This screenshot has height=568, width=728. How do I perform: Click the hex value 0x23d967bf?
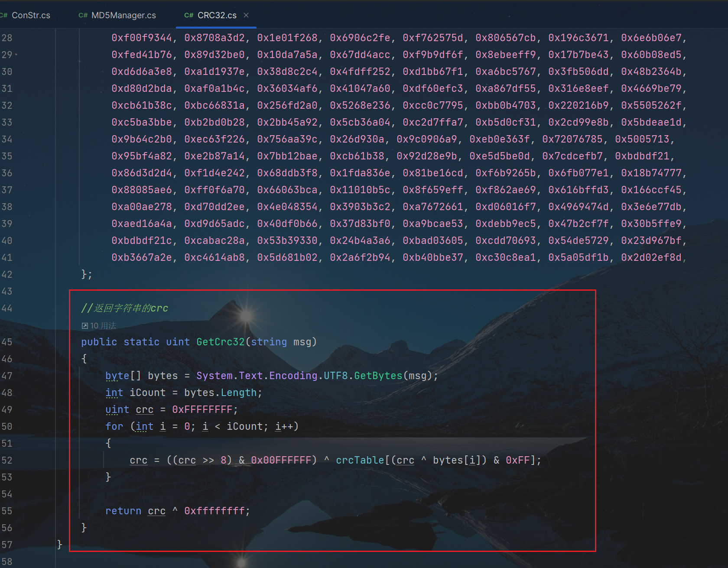651,240
